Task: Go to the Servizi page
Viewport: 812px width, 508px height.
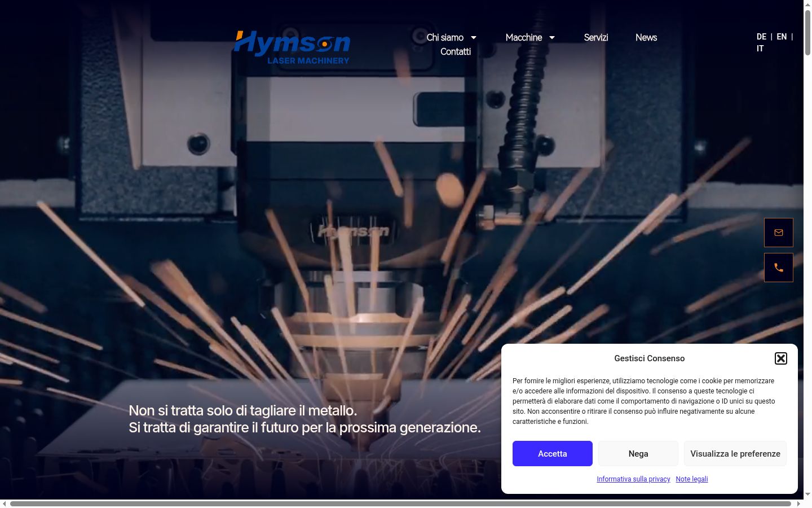Action: click(x=596, y=38)
